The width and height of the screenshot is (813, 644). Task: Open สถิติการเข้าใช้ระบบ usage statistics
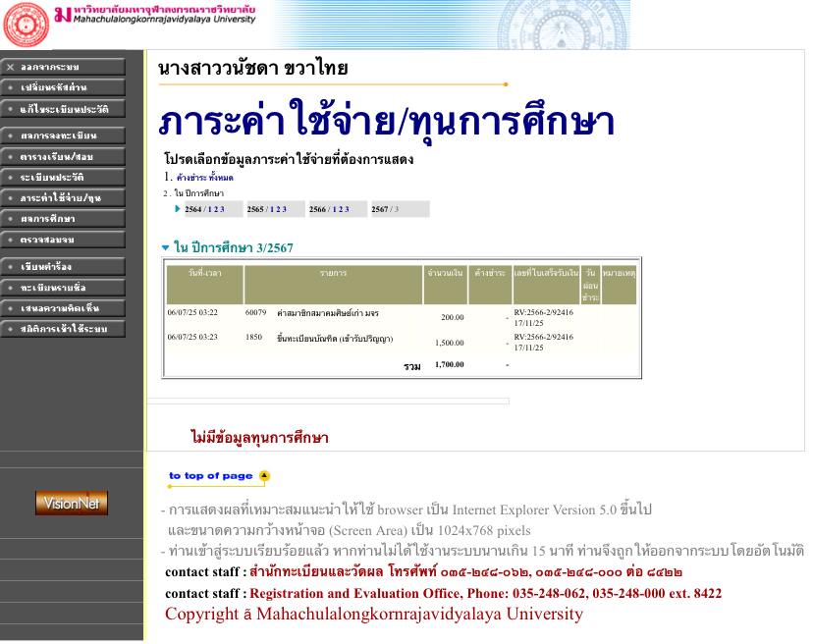click(63, 329)
